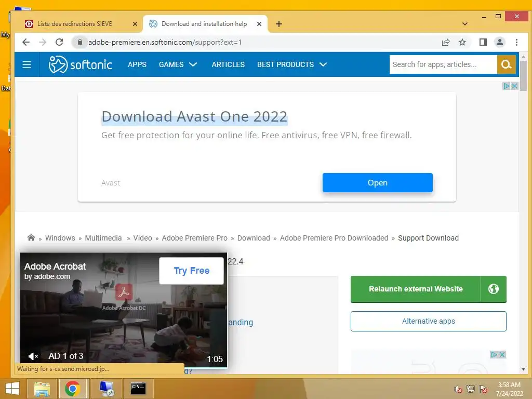
Task: Open Windows Start button
Action: 12,389
